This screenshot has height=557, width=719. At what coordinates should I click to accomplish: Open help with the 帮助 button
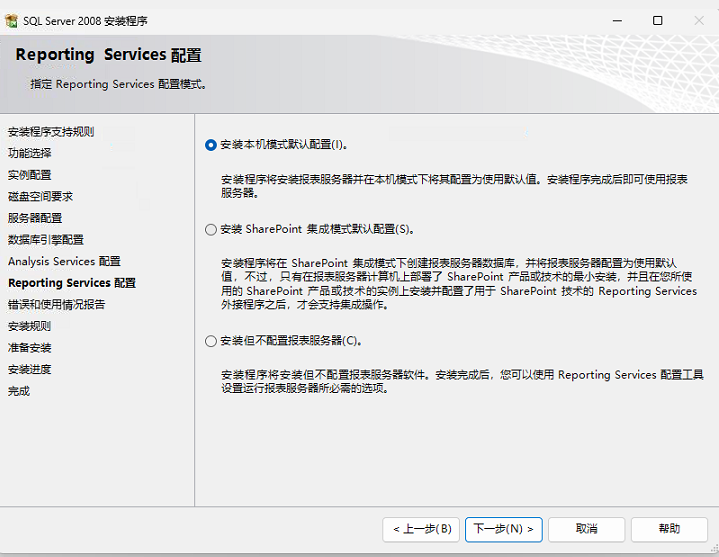point(669,529)
